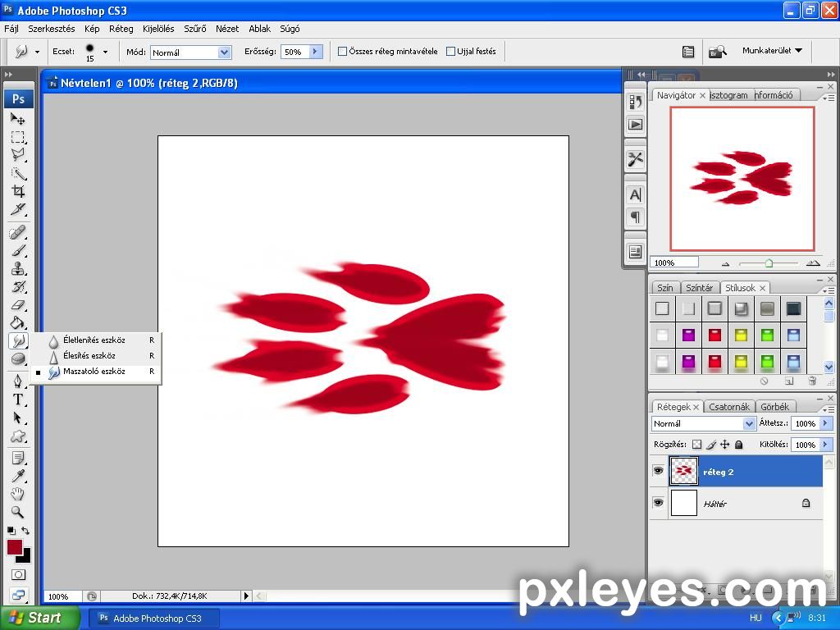Choose Életlenítés eszköz from flyout

pos(95,340)
